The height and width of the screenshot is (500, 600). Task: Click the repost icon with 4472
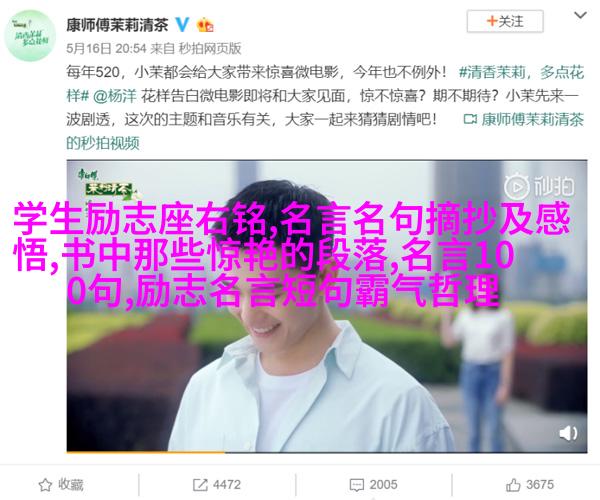(200, 485)
